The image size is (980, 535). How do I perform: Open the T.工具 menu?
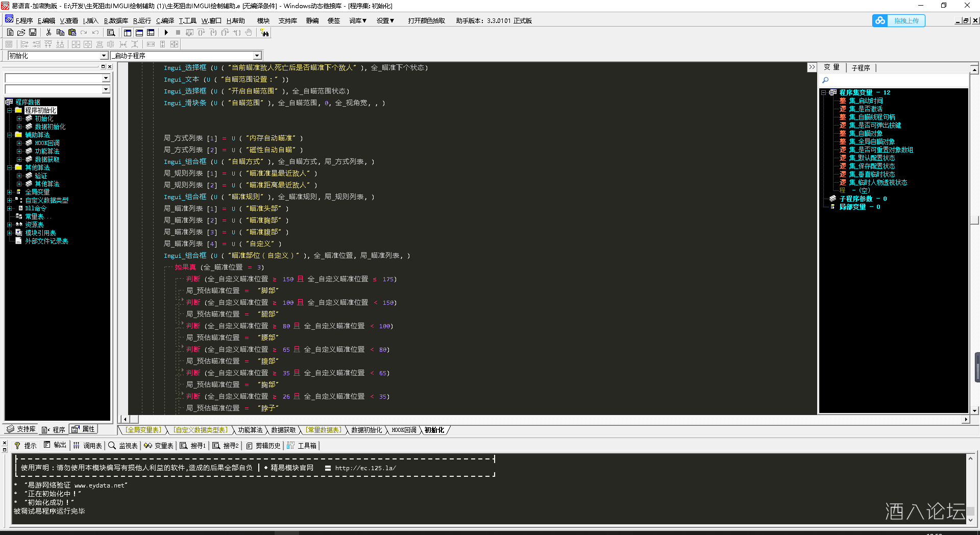coord(187,20)
